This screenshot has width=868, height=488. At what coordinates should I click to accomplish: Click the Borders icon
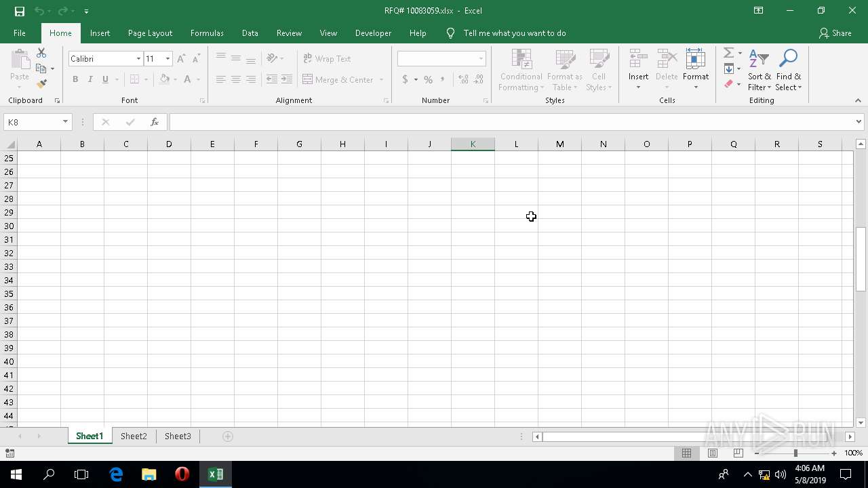(x=134, y=79)
